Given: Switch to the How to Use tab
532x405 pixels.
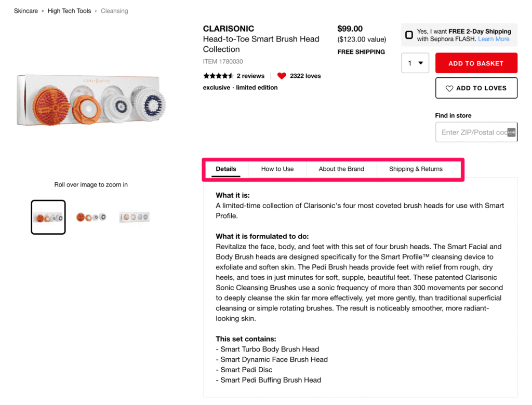Looking at the screenshot, I should tap(277, 169).
